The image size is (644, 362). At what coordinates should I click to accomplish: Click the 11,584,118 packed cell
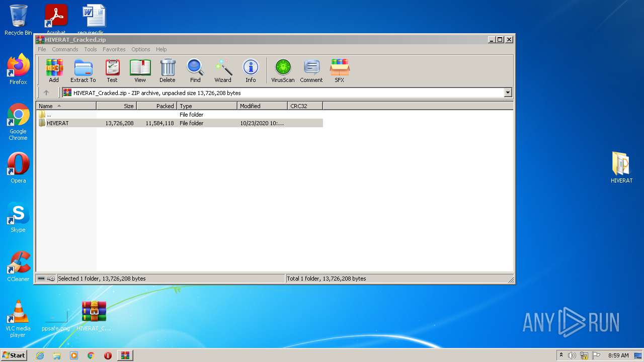pos(159,123)
